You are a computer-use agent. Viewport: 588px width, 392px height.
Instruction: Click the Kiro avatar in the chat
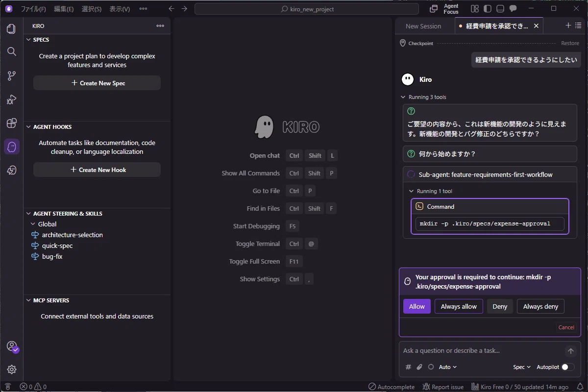point(408,79)
